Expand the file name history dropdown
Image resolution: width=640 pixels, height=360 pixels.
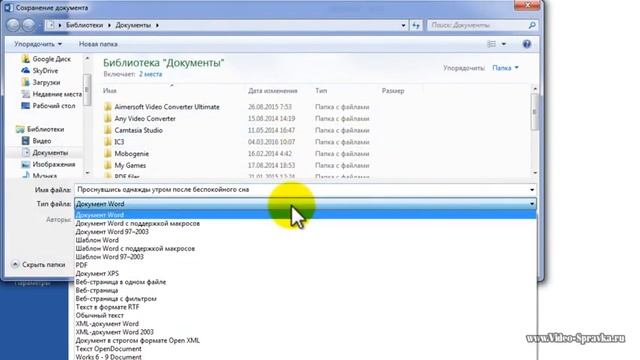pos(532,190)
